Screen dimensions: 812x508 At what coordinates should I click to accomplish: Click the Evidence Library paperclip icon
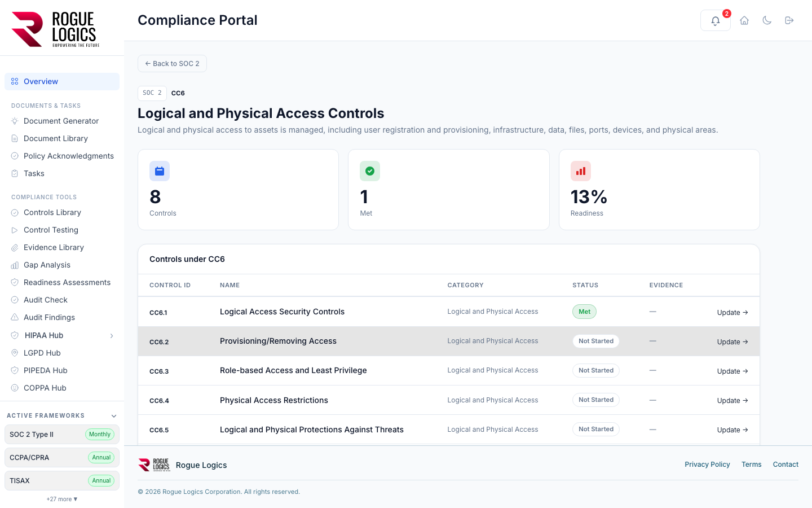(x=15, y=247)
